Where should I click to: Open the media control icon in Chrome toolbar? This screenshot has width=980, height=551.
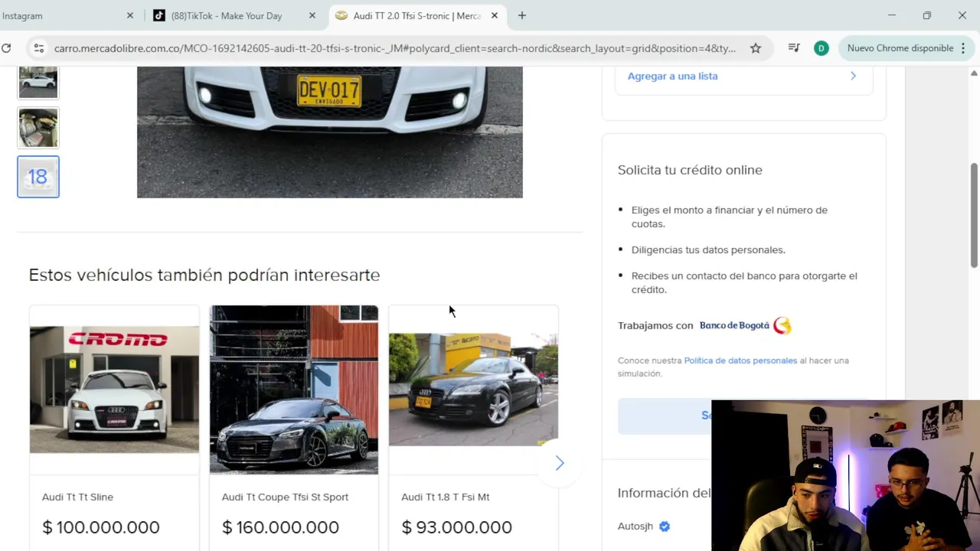tap(794, 48)
